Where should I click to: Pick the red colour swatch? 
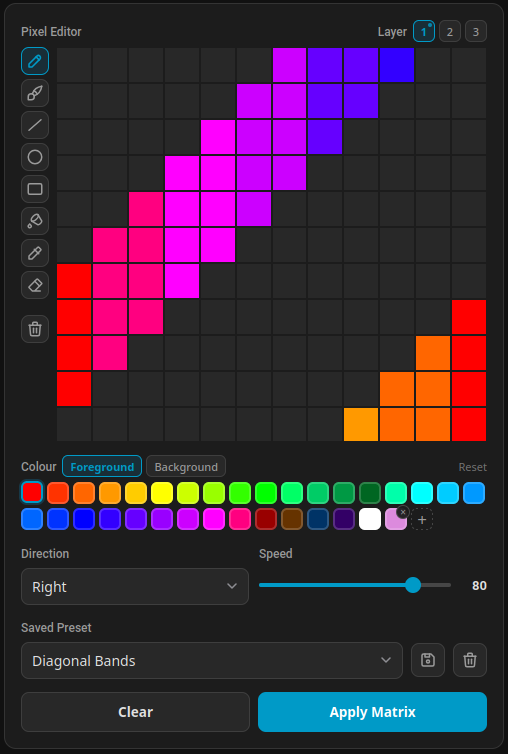[x=32, y=493]
